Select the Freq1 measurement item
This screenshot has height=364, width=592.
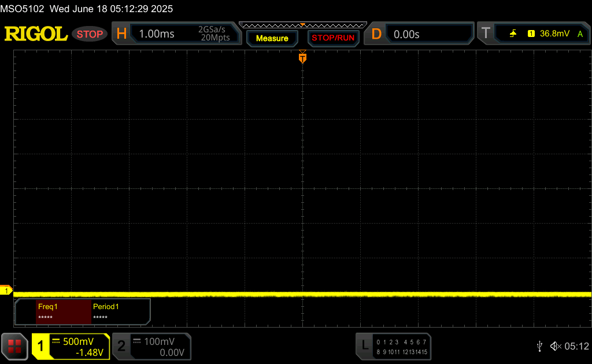pyautogui.click(x=64, y=311)
